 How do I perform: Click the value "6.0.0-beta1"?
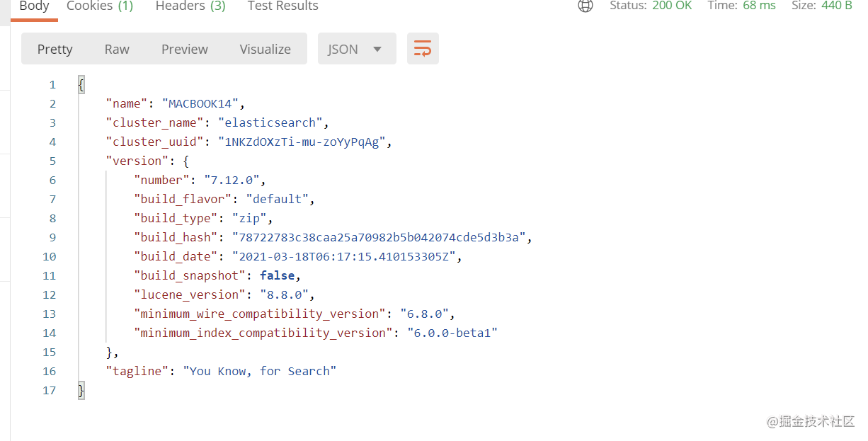point(452,333)
